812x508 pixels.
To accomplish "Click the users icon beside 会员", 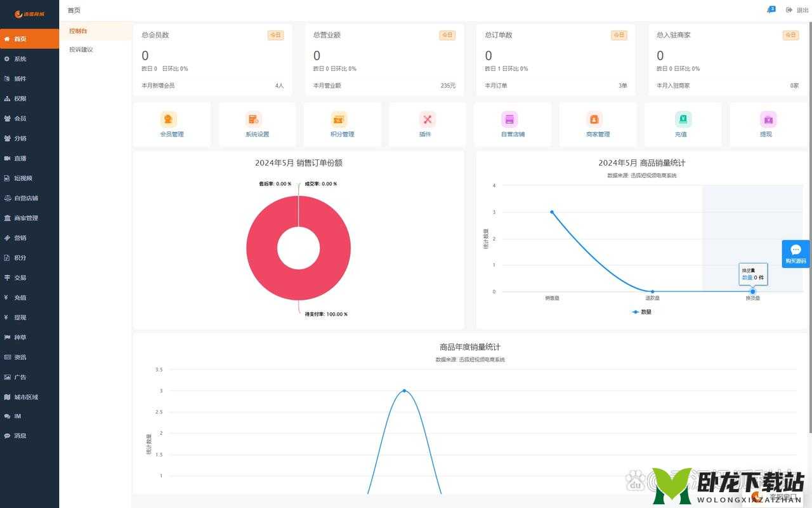I will (7, 118).
